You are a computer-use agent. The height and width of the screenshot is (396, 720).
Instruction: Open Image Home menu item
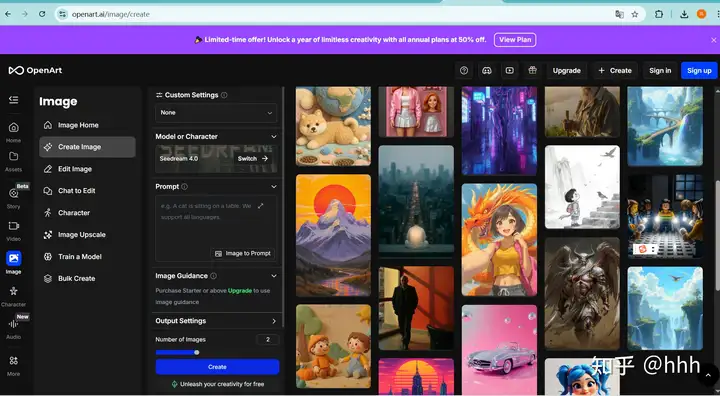(87, 125)
